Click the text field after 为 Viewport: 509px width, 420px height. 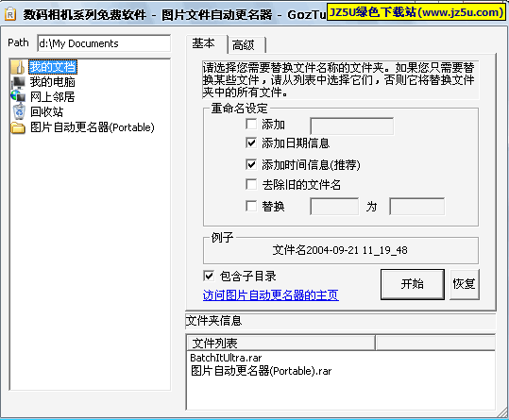point(417,207)
